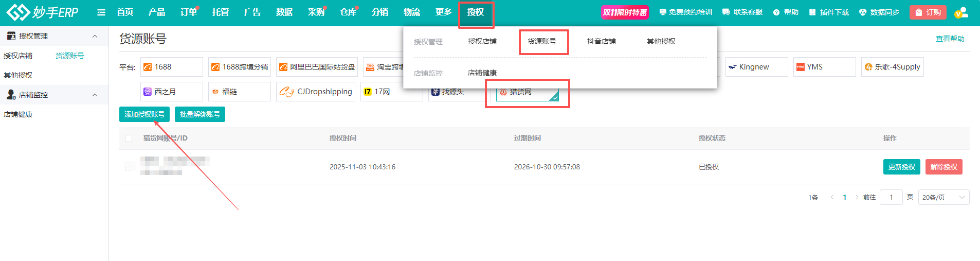Open the 20条/页 page size dropdown
Image resolution: width=980 pixels, height=261 pixels.
coord(943,197)
